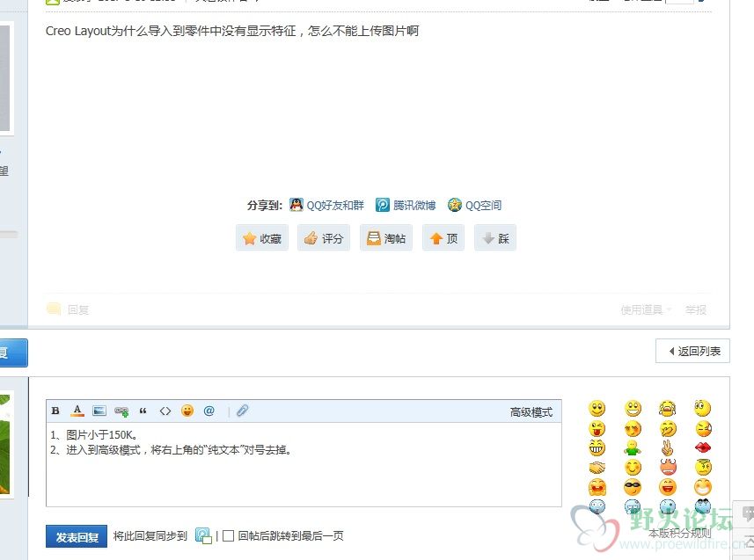Insert an image via toolbar icon

[x=99, y=411]
